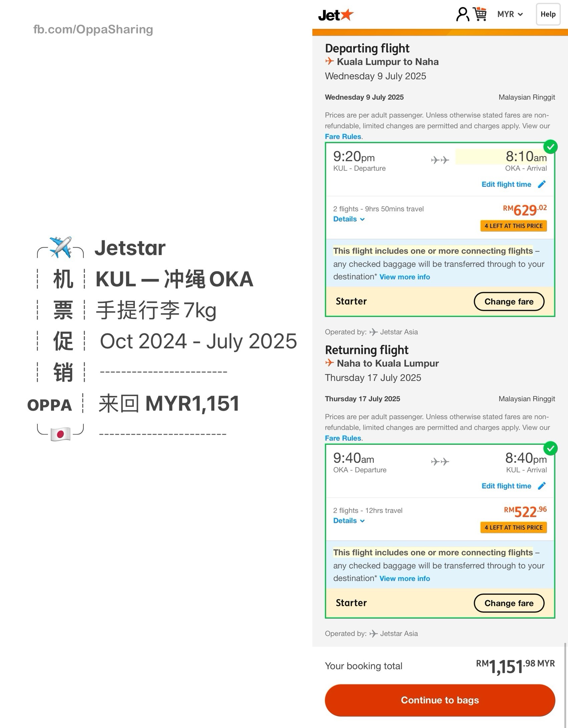This screenshot has width=568, height=728.
Task: Expand Details for the 9hrs 50mins flight
Action: [x=349, y=219]
